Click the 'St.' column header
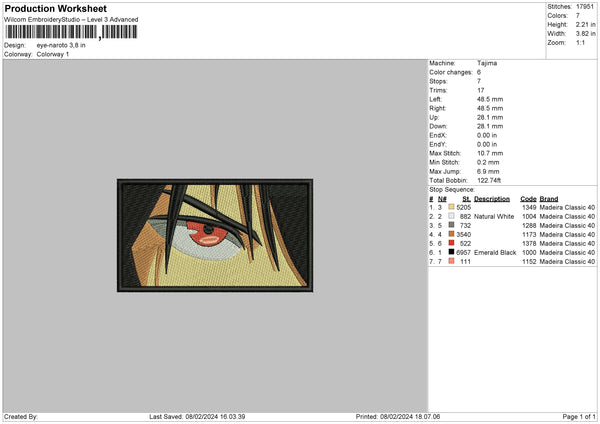 466,199
